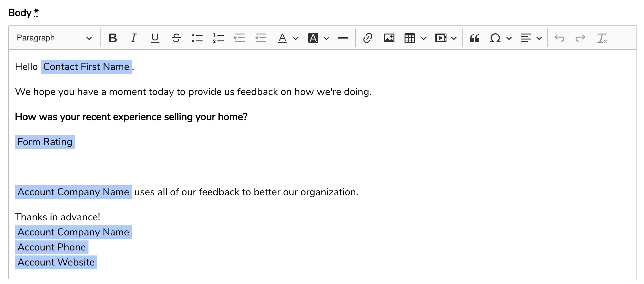Insert a link with chain icon
The height and width of the screenshot is (284, 644).
(368, 38)
